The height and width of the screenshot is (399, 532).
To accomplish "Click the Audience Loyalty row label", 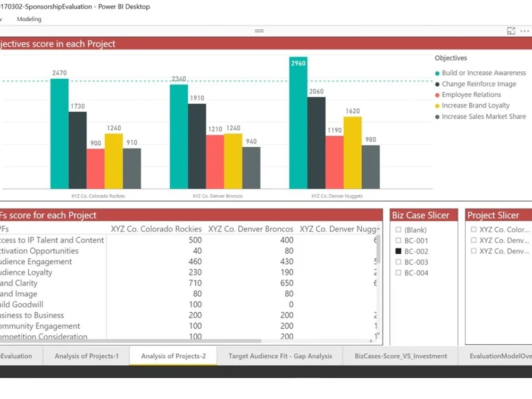I will pyautogui.click(x=26, y=272).
